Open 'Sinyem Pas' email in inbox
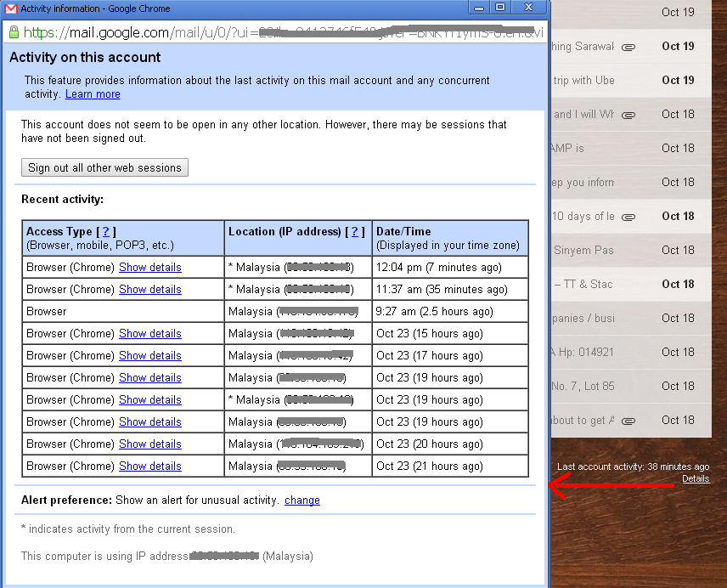 point(631,251)
